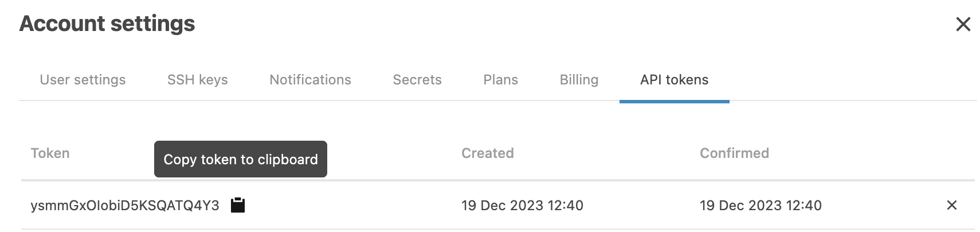Click the Created date value
The width and height of the screenshot is (980, 232).
click(522, 206)
